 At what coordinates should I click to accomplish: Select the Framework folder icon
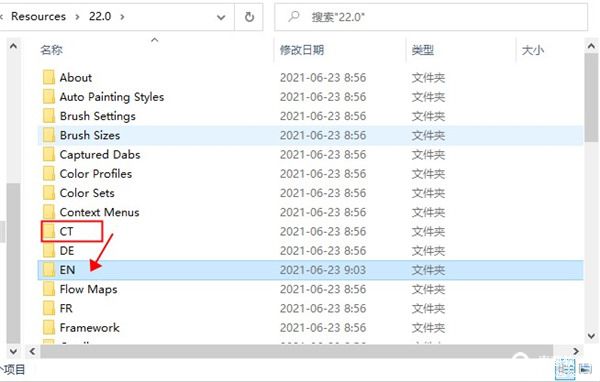pyautogui.click(x=49, y=328)
